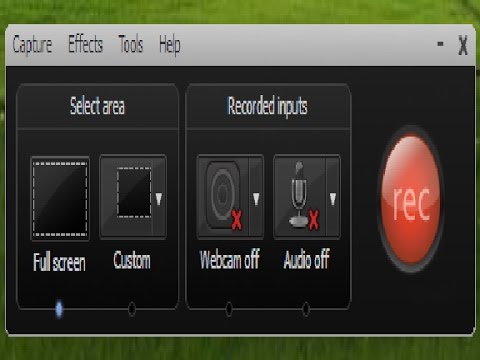This screenshot has height=360, width=480.
Task: Toggle the webcam input icon
Action: 223,197
